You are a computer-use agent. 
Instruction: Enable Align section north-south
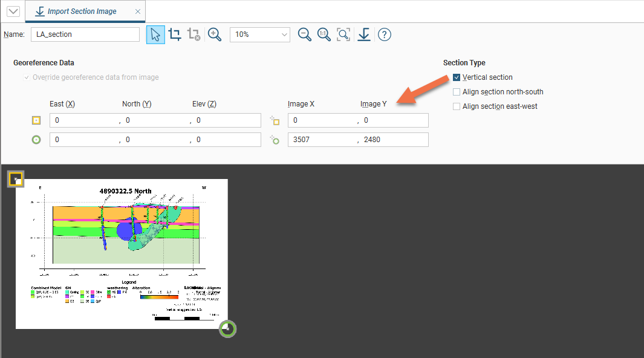457,92
